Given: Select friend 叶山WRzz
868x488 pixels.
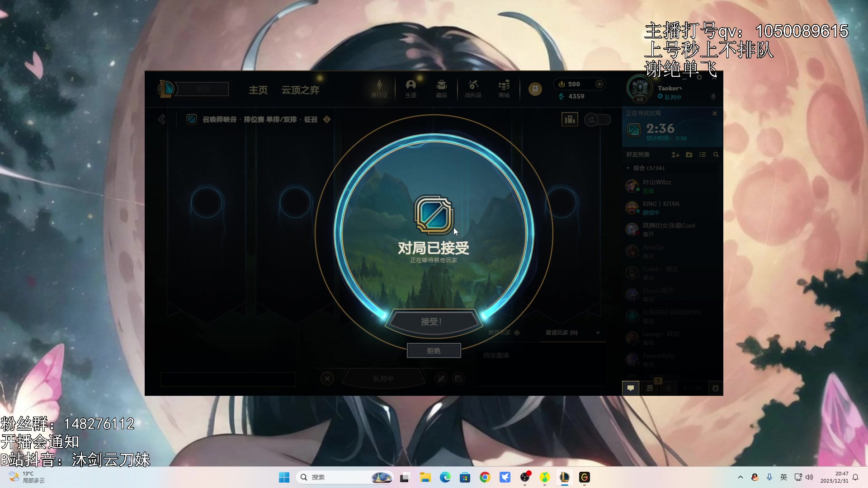Looking at the screenshot, I should coord(672,186).
